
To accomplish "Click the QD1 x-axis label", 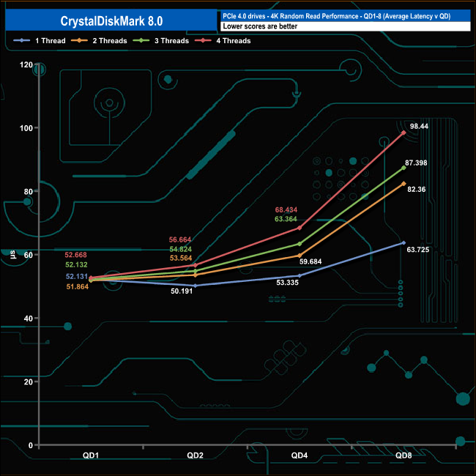I will (x=91, y=455).
